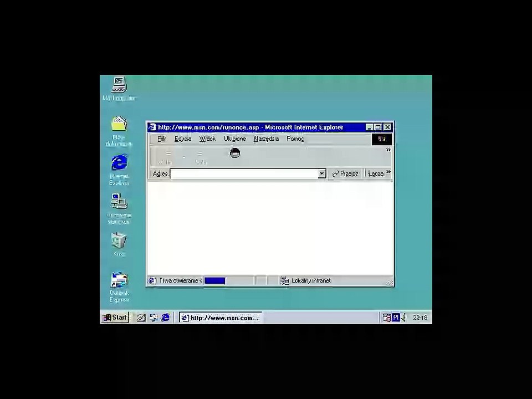Select the Outlook Express desktop shortcut

point(119,280)
